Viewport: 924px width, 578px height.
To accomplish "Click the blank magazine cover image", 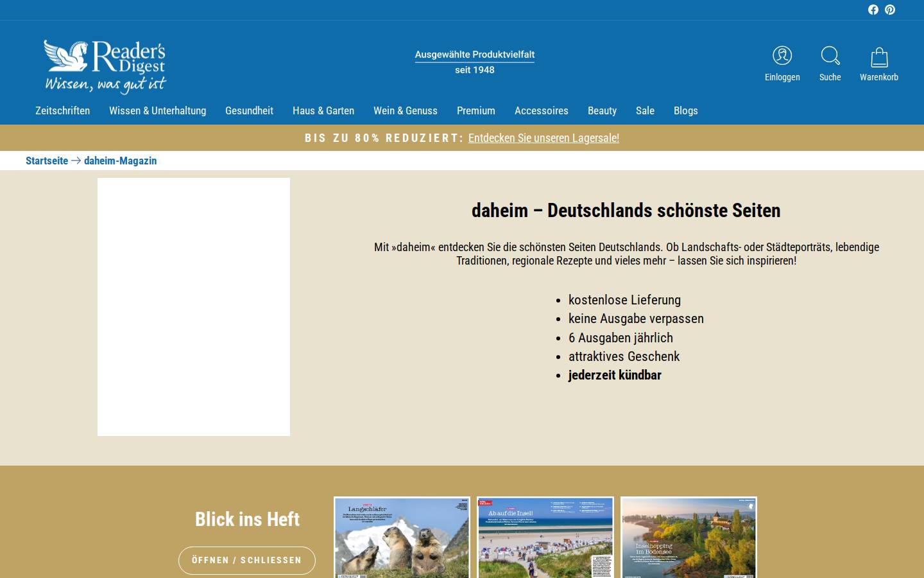I will pyautogui.click(x=194, y=307).
